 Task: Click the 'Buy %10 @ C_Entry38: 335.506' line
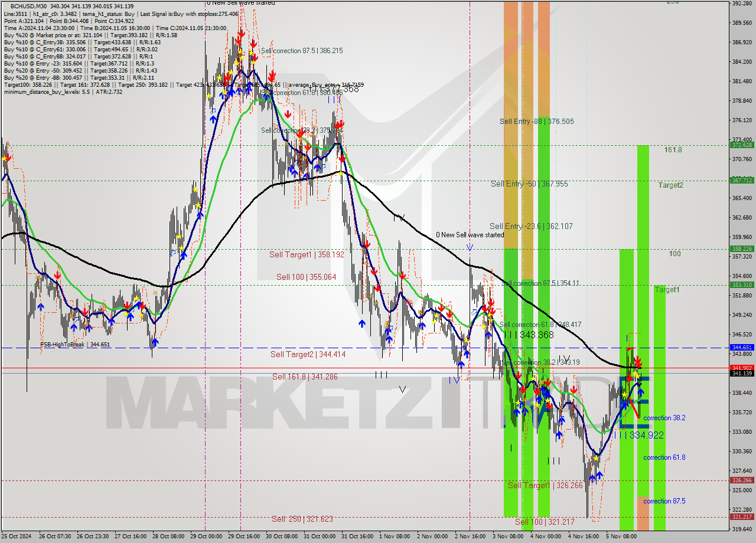click(x=82, y=42)
